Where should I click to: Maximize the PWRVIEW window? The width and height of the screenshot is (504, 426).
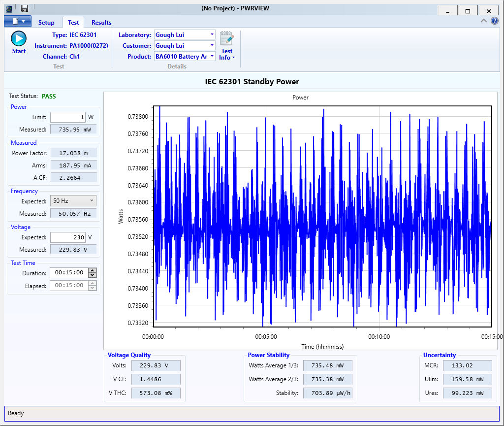pyautogui.click(x=468, y=11)
